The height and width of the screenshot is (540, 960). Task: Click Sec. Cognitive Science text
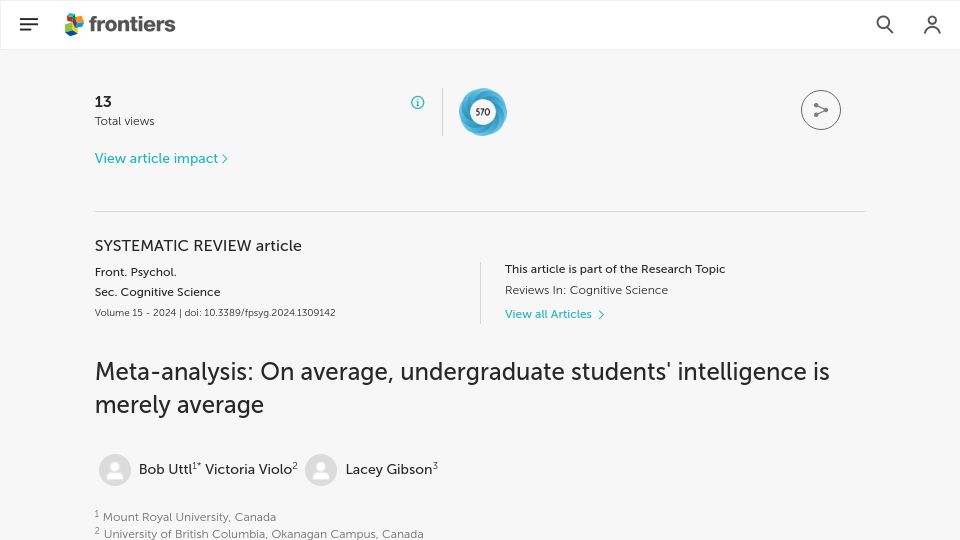pyautogui.click(x=157, y=292)
